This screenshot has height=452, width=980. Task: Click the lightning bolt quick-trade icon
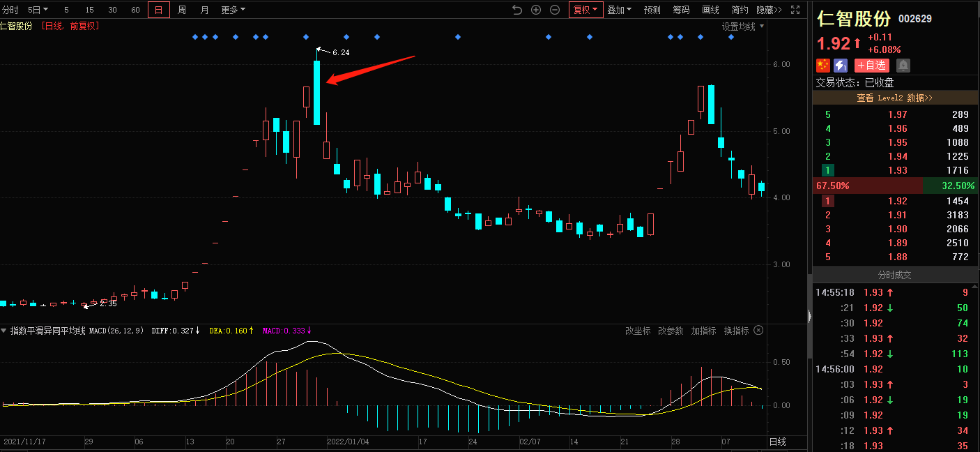coord(841,66)
